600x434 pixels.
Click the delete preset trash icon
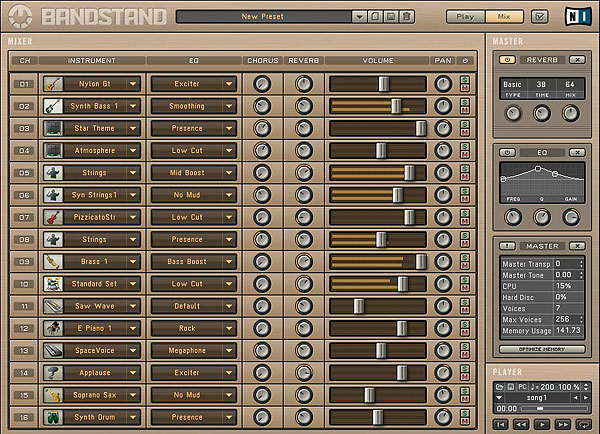point(407,16)
